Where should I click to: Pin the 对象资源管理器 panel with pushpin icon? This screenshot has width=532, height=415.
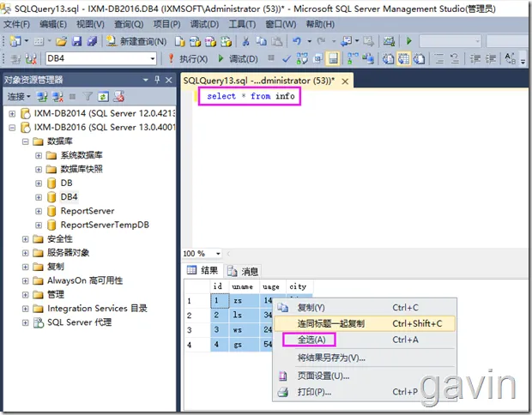tap(157, 80)
